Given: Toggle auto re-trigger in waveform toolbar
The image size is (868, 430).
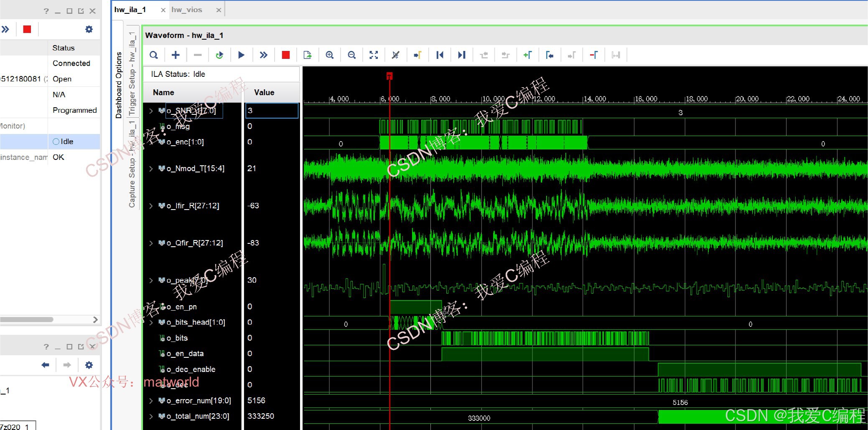Looking at the screenshot, I should pos(219,55).
